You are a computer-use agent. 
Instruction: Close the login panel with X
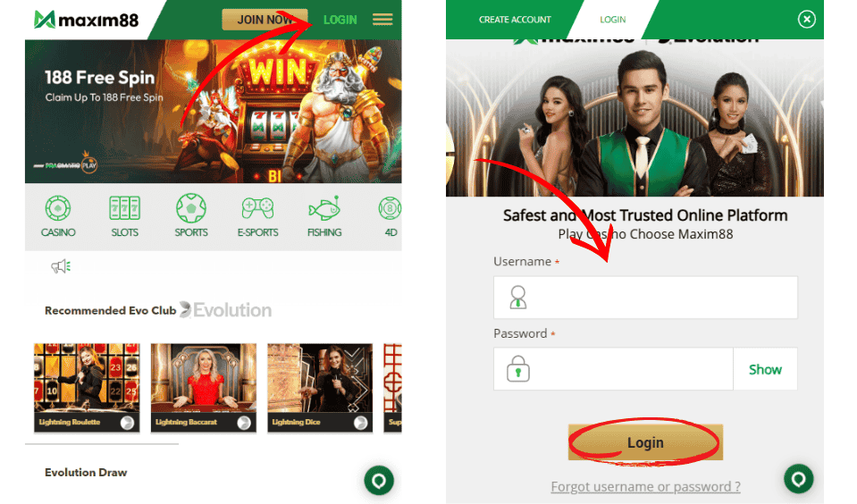807,20
